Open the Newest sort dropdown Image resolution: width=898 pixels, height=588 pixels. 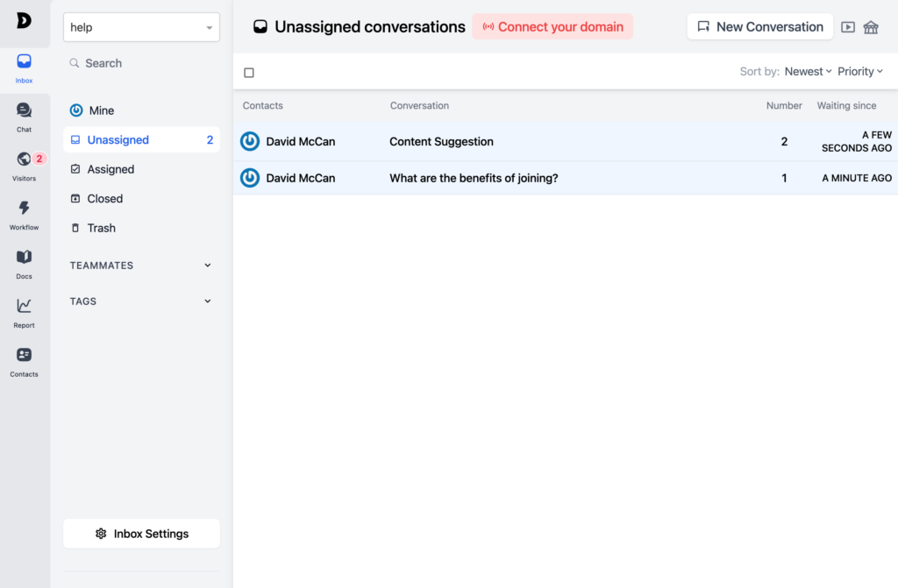808,72
